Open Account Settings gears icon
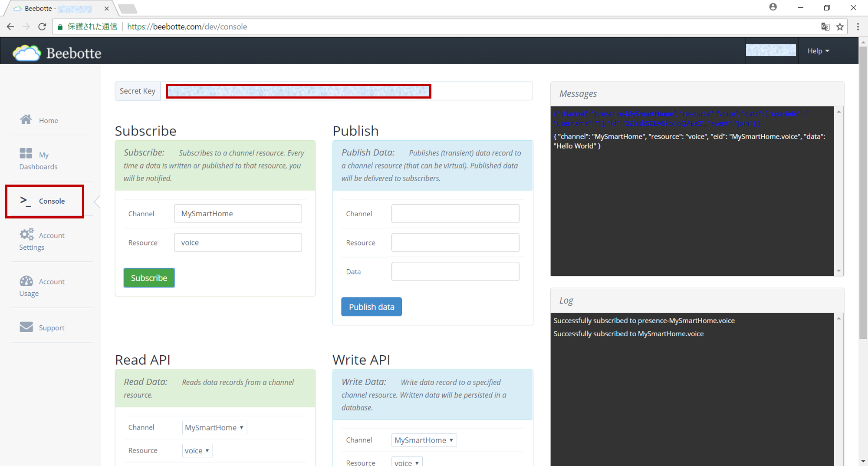 [26, 235]
